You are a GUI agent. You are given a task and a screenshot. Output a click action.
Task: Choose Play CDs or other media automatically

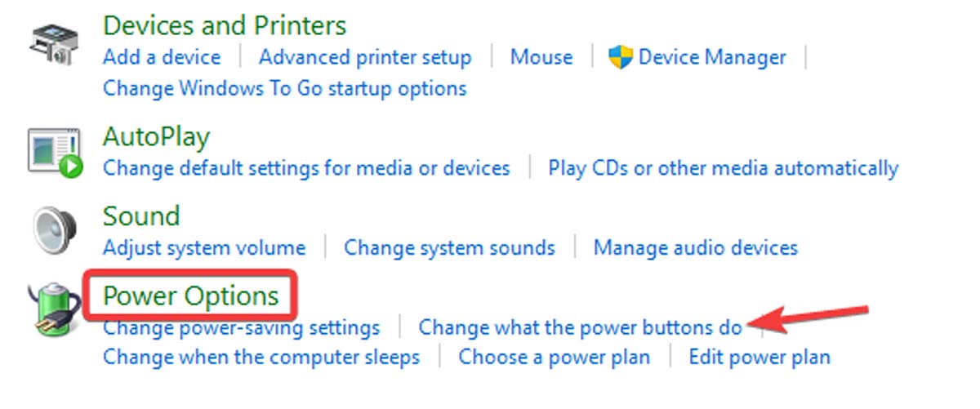723,168
